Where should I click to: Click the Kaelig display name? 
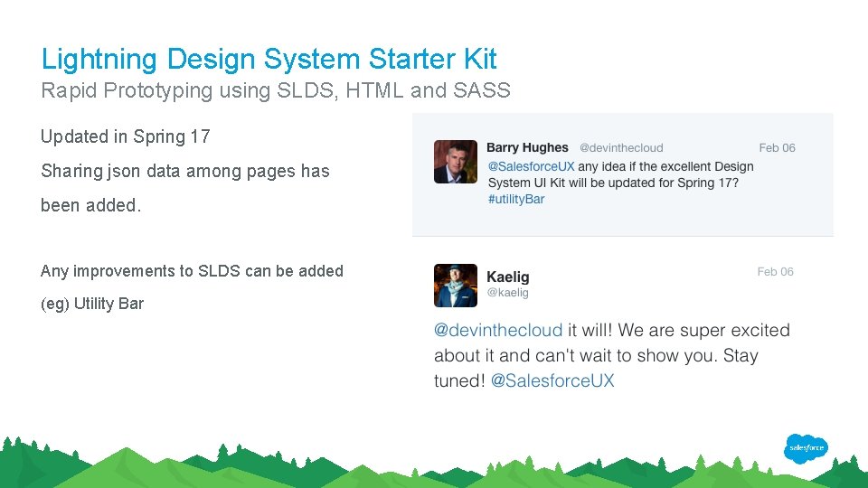coord(507,277)
